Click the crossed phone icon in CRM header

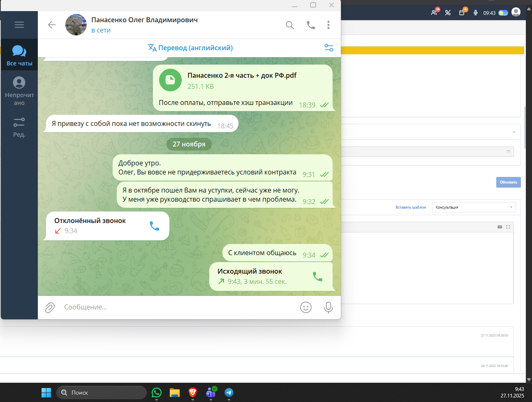tap(448, 13)
